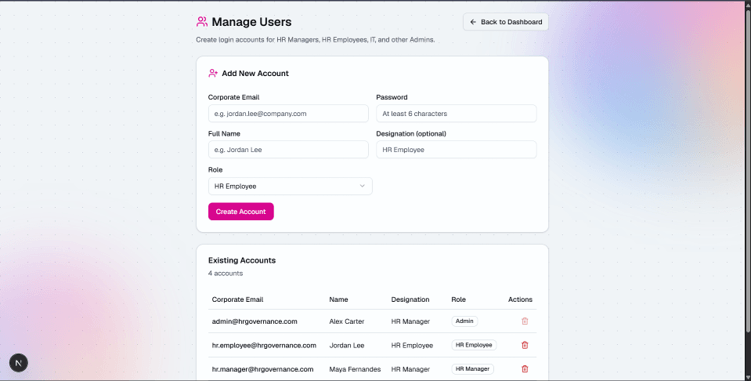Screen dimensions: 751x381
Task: Click the Designation (optional) input field
Action: point(456,150)
